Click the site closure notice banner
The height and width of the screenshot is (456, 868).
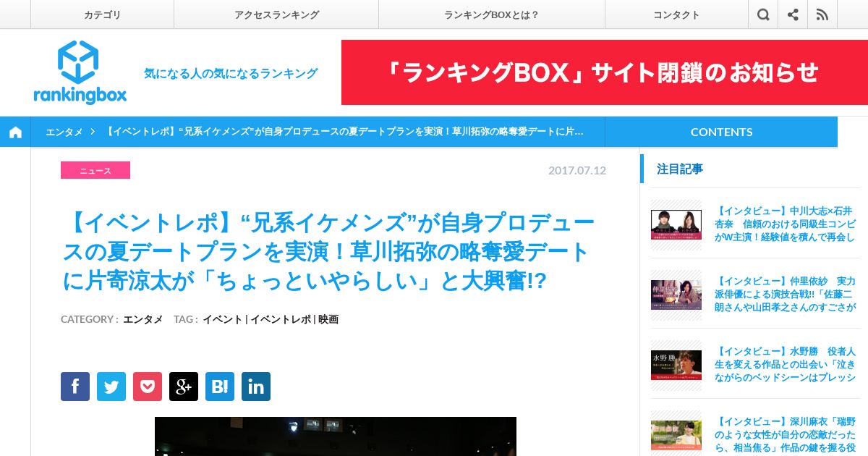coord(605,72)
